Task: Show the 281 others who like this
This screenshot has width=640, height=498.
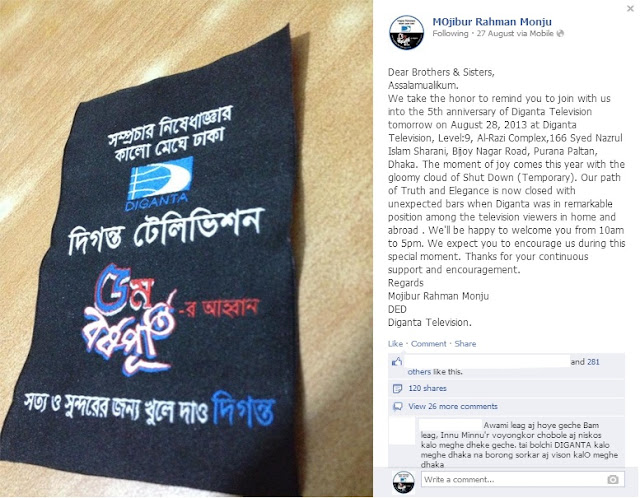Action: (593, 362)
